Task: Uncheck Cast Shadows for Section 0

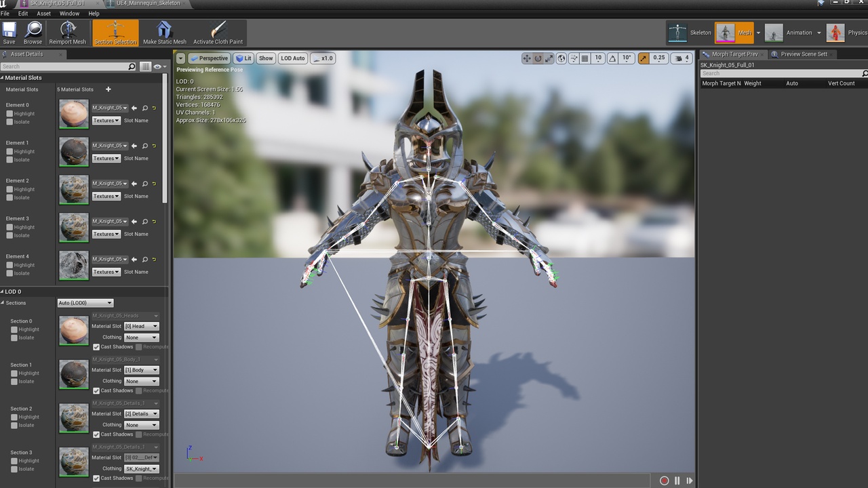Action: 96,347
